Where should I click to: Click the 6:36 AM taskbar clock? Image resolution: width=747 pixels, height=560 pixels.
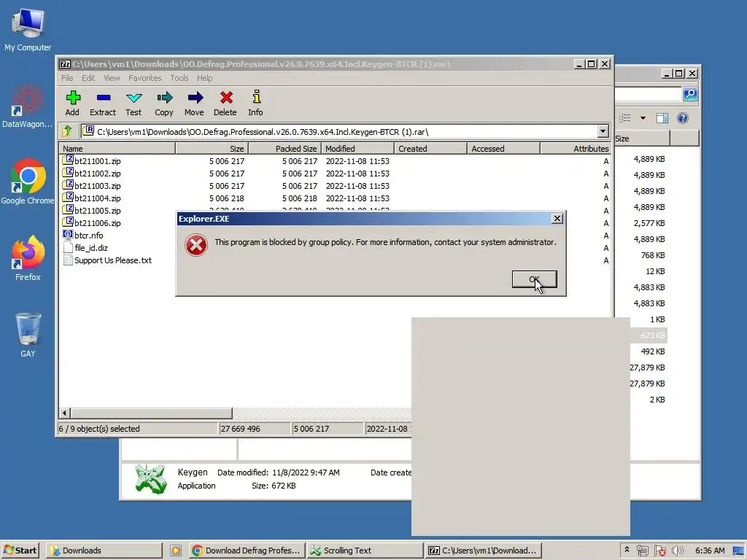710,551
